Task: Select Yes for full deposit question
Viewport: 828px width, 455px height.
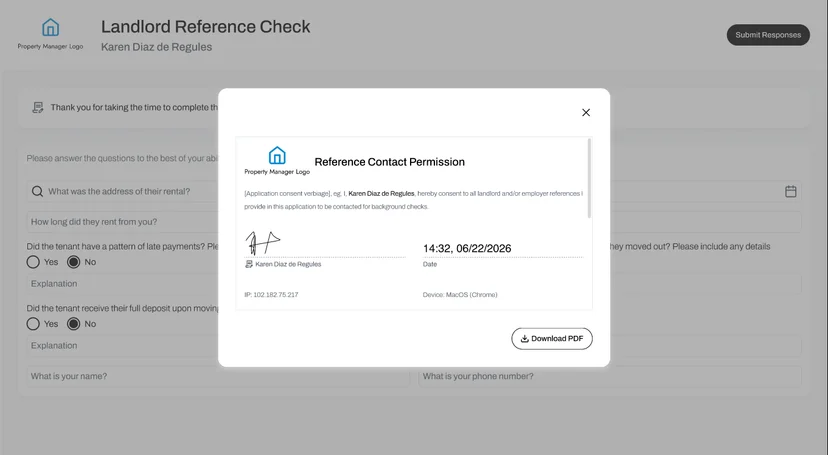Action: coord(33,324)
